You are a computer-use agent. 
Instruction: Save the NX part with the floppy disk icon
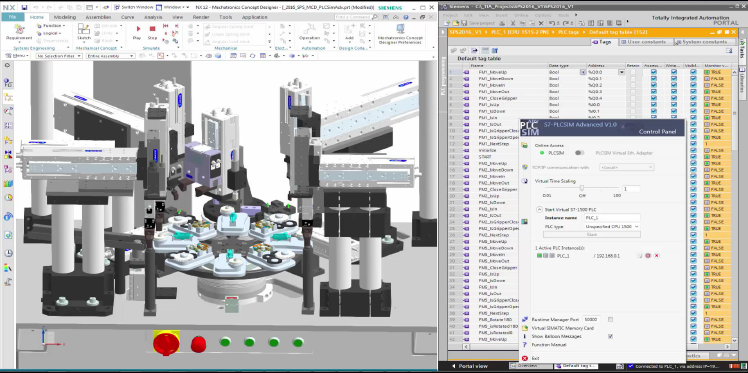click(24, 7)
